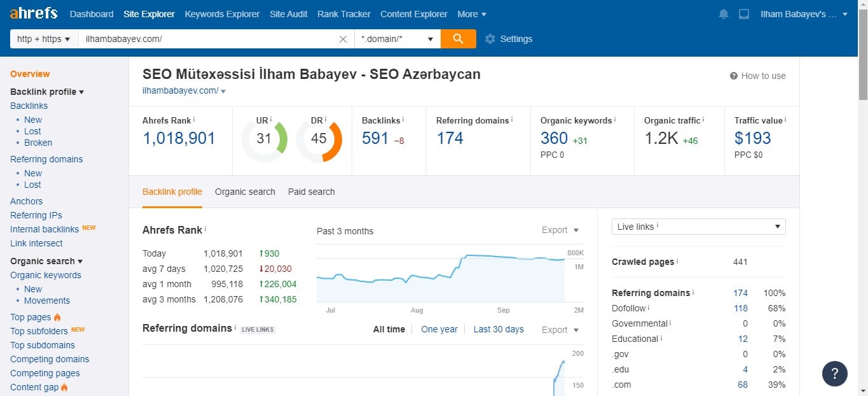Open Export dropdown for Ahrefs Rank chart
Viewport: 868px width, 396px height.
tap(560, 230)
